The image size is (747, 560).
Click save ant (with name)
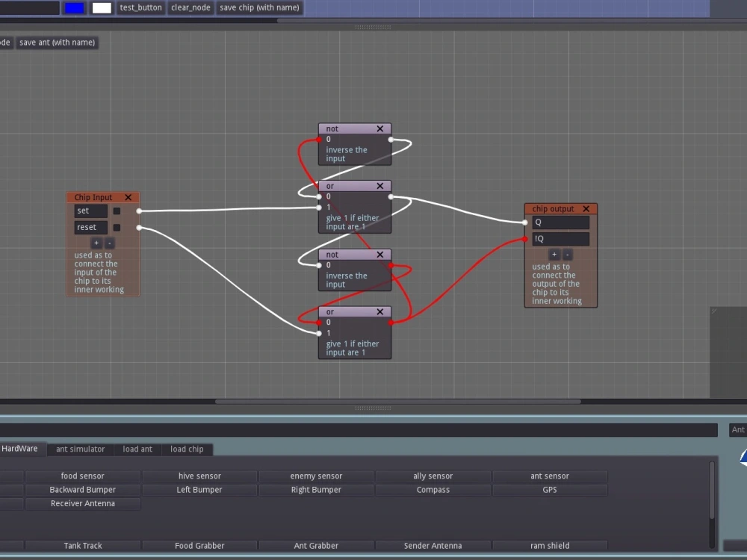tap(58, 43)
